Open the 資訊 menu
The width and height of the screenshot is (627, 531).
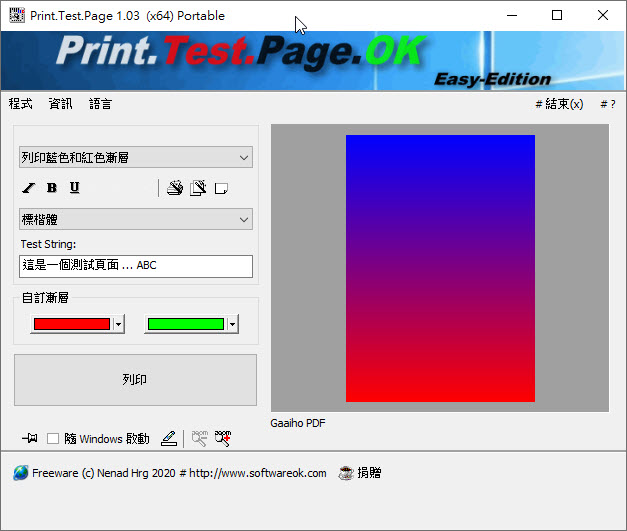[x=60, y=104]
